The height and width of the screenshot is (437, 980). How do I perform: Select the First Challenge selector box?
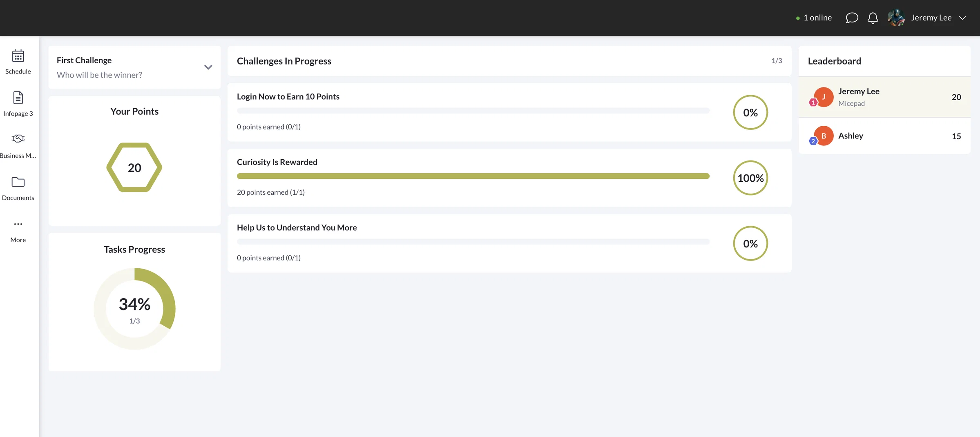coord(134,67)
